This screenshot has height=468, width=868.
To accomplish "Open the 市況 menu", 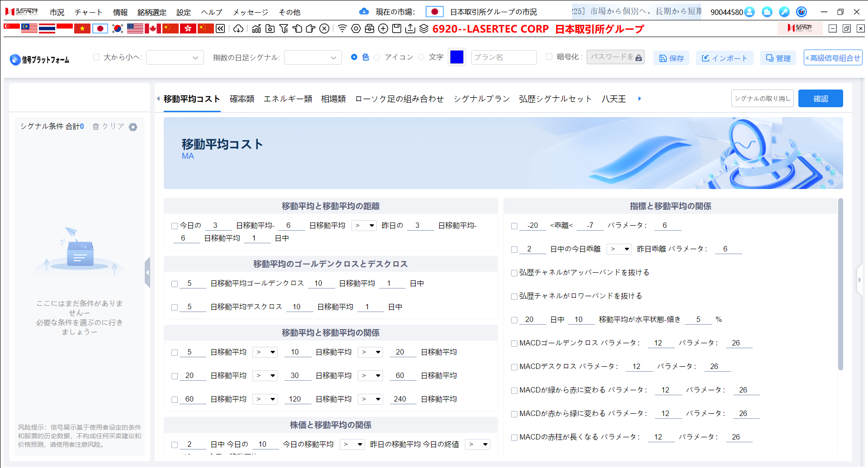I will [x=57, y=12].
